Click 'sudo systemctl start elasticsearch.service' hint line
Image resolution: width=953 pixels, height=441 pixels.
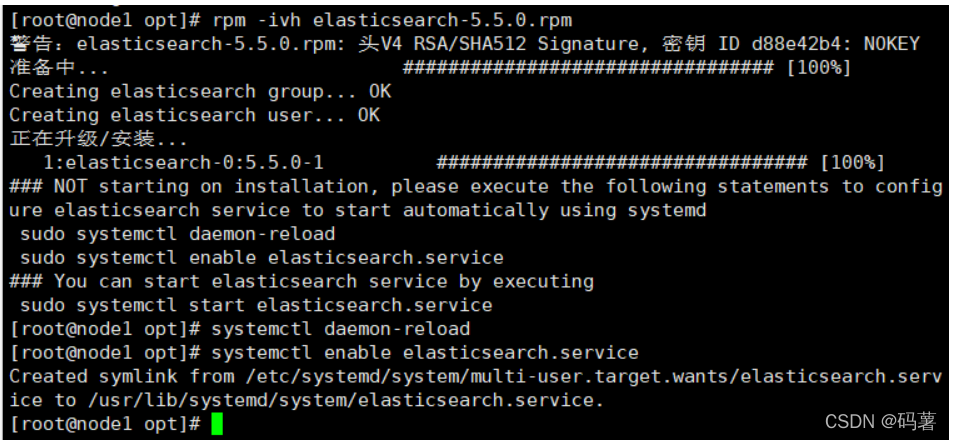pyautogui.click(x=255, y=305)
